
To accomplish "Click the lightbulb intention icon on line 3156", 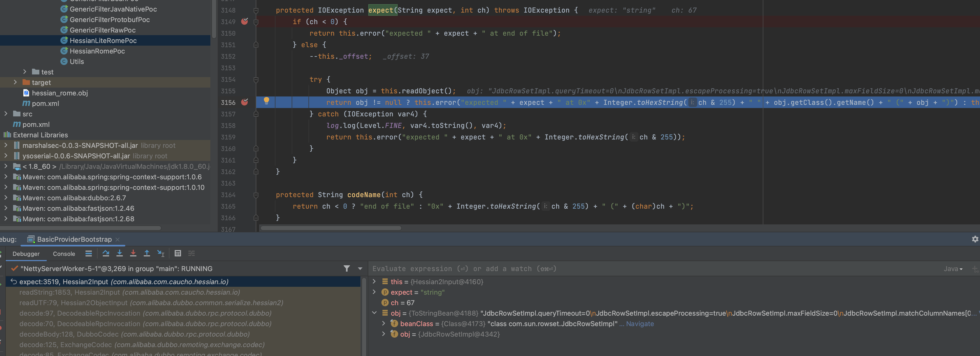I will tap(266, 101).
